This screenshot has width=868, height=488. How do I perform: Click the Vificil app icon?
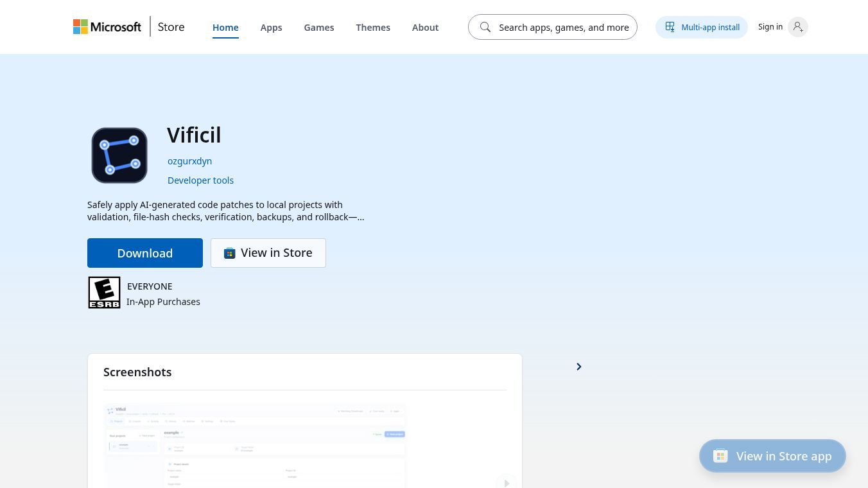(x=119, y=155)
